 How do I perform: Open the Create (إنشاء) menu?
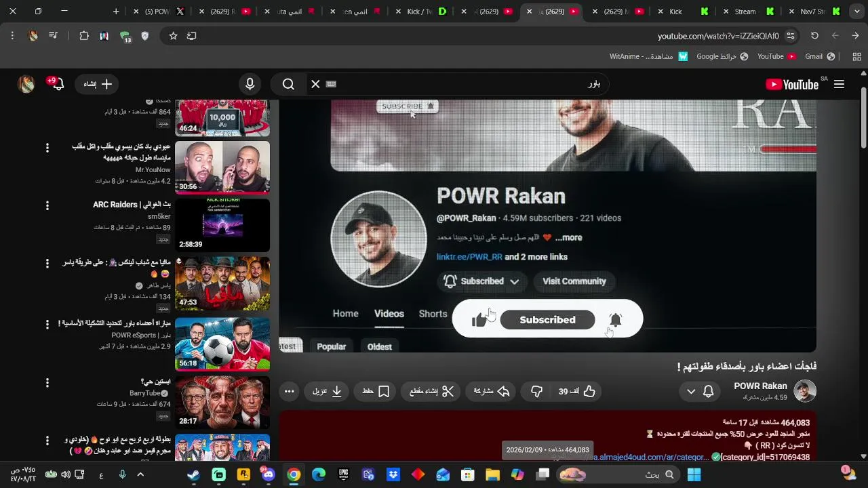(x=97, y=84)
